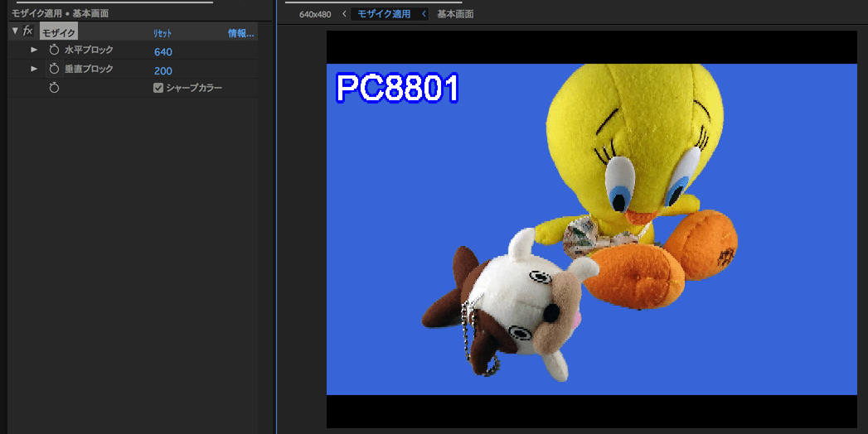
Task: Click the モザイク適用 • 基本画面 panel header
Action: pos(60,13)
